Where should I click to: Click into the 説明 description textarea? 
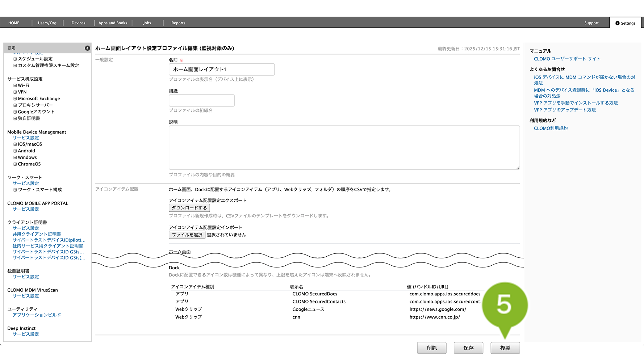pos(344,147)
